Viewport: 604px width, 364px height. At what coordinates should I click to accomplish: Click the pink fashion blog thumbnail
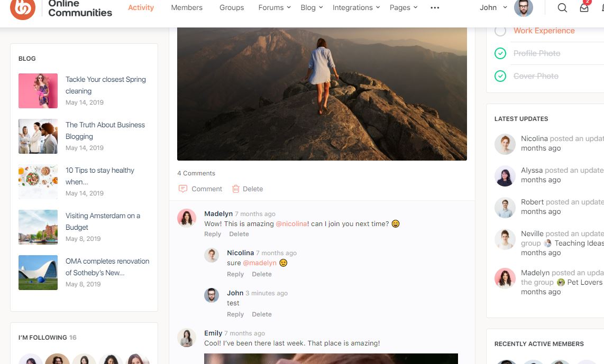tap(38, 91)
